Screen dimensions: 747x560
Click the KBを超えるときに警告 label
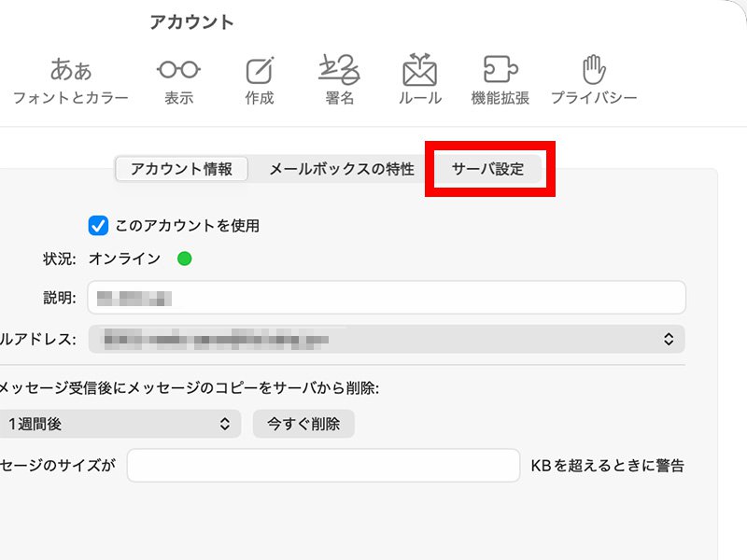[x=608, y=465]
